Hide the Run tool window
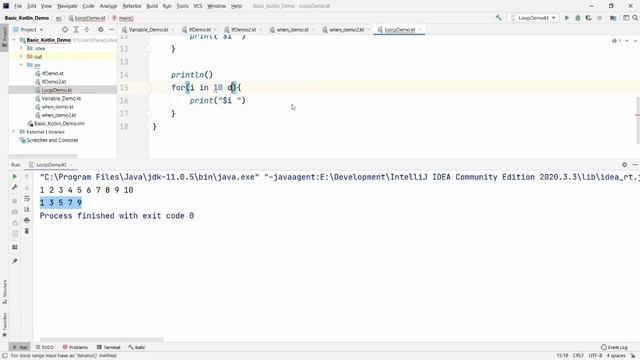The image size is (640, 360). point(635,164)
